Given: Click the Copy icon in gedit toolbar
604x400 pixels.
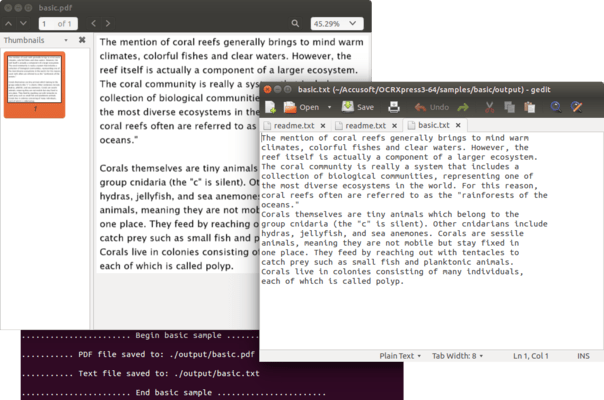Looking at the screenshot, I should click(x=509, y=107).
